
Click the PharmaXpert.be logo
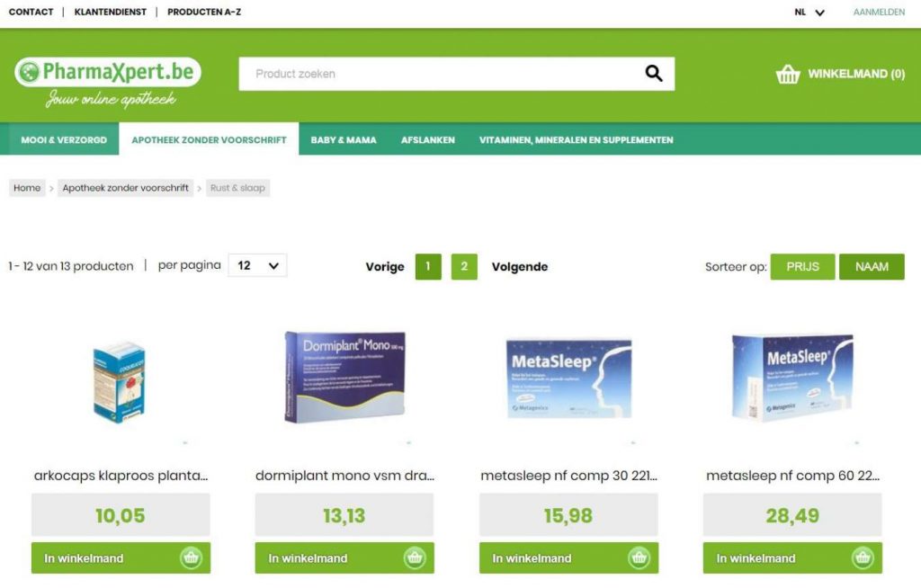[x=108, y=82]
